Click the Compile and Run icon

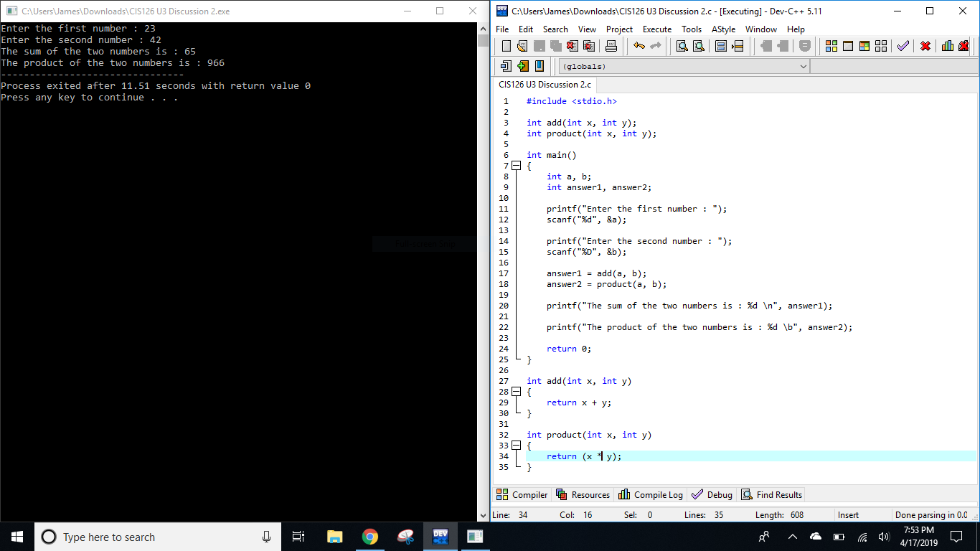click(x=864, y=46)
